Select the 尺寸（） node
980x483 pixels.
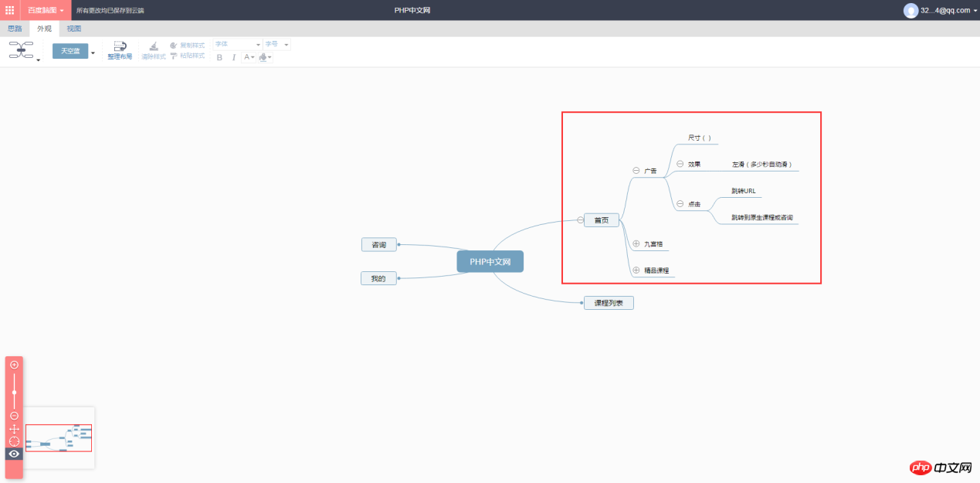click(x=700, y=138)
